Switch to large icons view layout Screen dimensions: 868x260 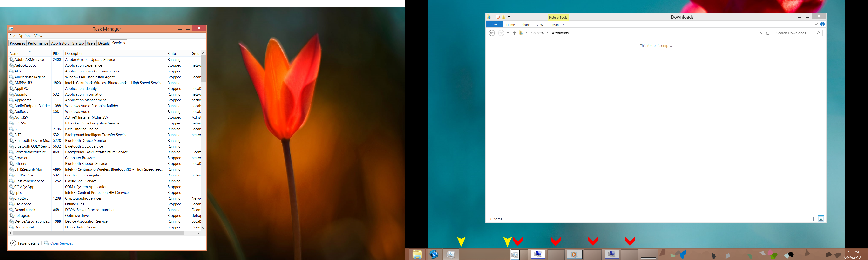pos(821,219)
